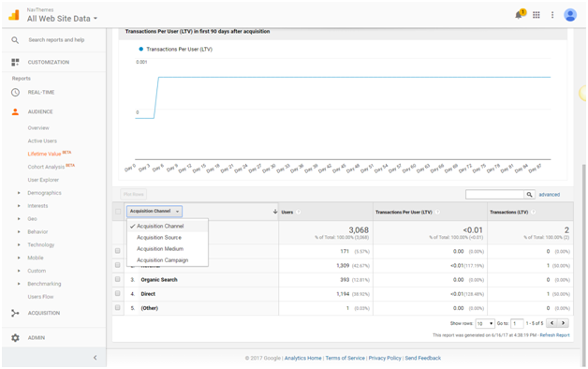588x369 pixels.
Task: Click the help icon next to Users header
Action: click(298, 213)
